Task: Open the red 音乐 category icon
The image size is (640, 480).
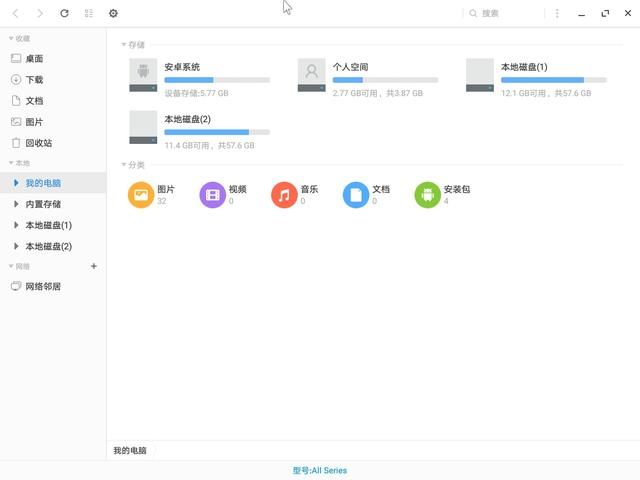Action: (284, 195)
